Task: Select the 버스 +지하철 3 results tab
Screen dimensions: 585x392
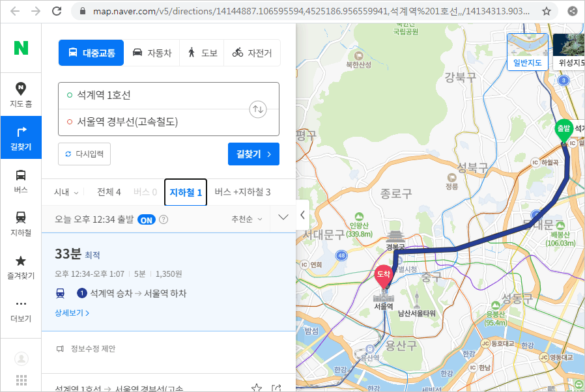Action: 242,192
